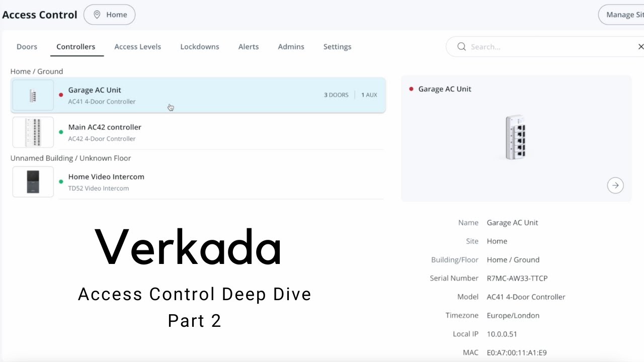Screen dimensions: 644x362
Task: Click the red status dot beside Garage AC Unit row
Action: [x=61, y=95]
